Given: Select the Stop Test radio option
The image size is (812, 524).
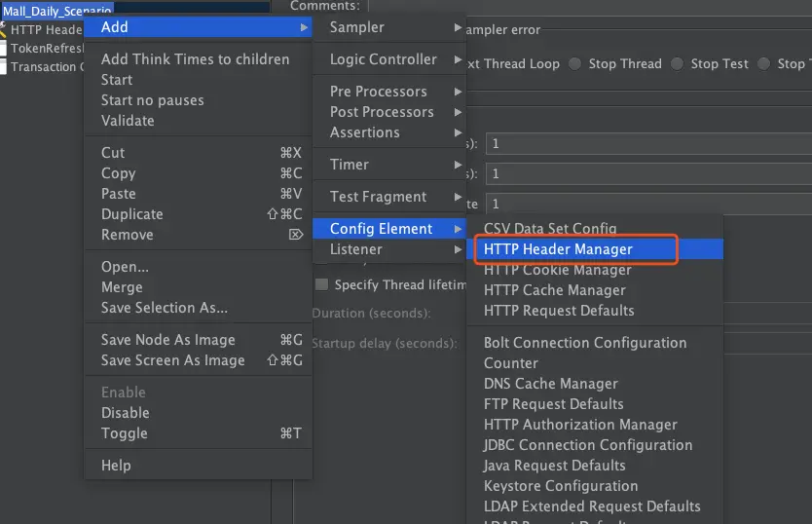Looking at the screenshot, I should (x=678, y=64).
